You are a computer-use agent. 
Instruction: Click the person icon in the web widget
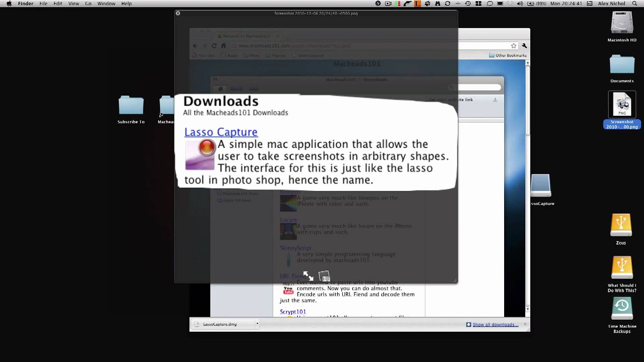point(495,100)
